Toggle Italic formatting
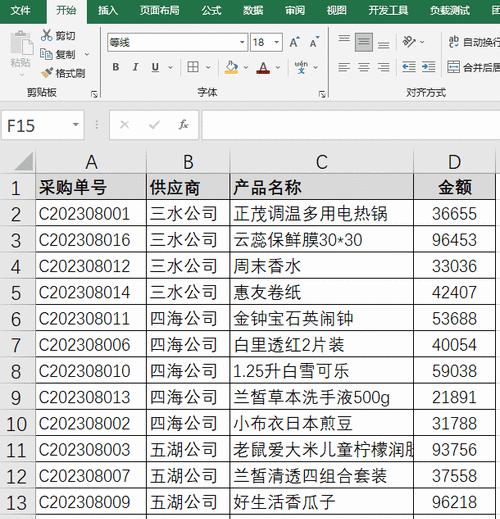500x519 pixels. pos(135,67)
